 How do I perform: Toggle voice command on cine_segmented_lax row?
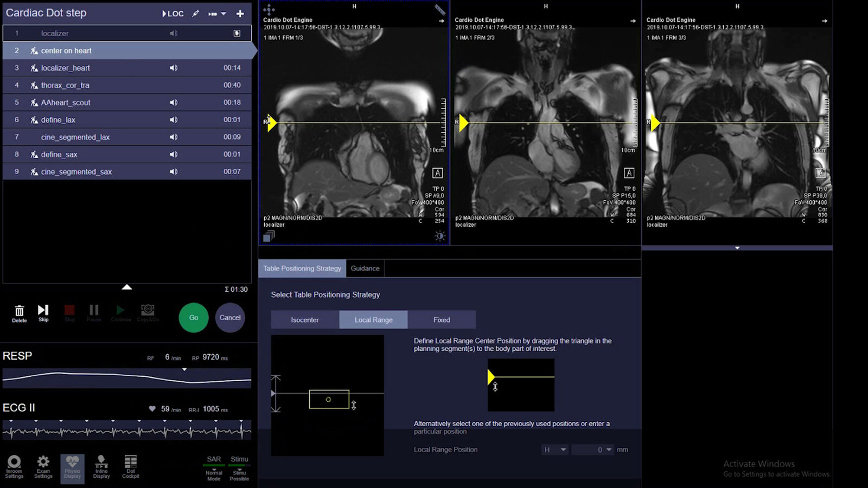click(174, 137)
